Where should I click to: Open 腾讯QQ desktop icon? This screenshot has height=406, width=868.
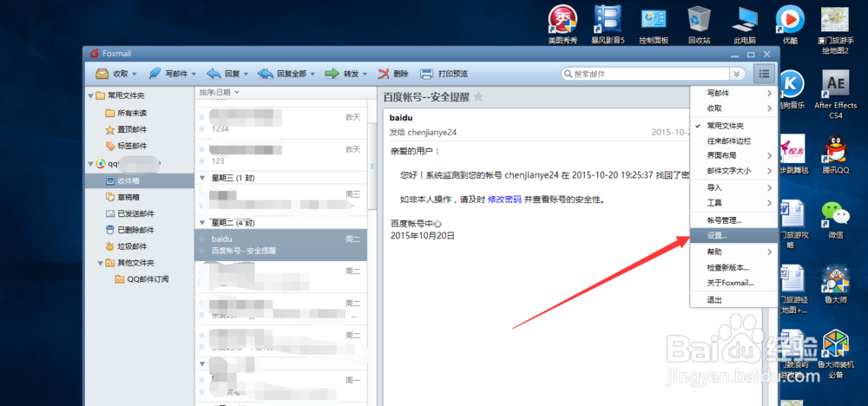(x=835, y=154)
